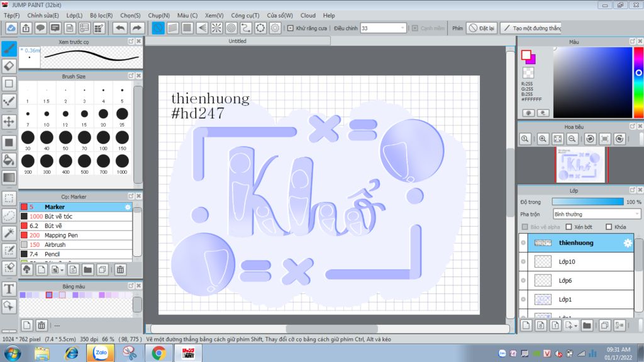Open the Pha trộn blend mode dropdown
This screenshot has height=362, width=644.
click(x=596, y=214)
